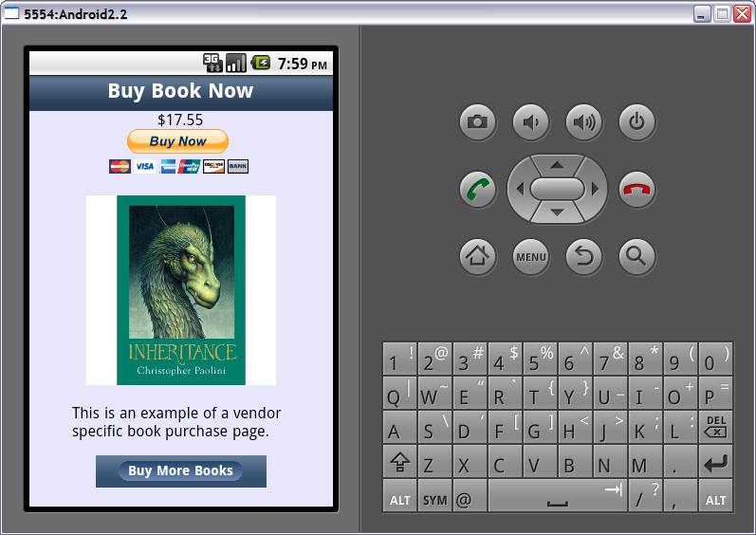Click the emulator power button
Screen dimensions: 756x535
coord(636,121)
